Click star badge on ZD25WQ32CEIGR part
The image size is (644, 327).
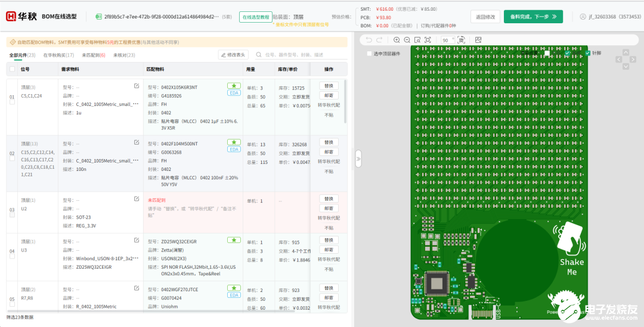tap(234, 240)
